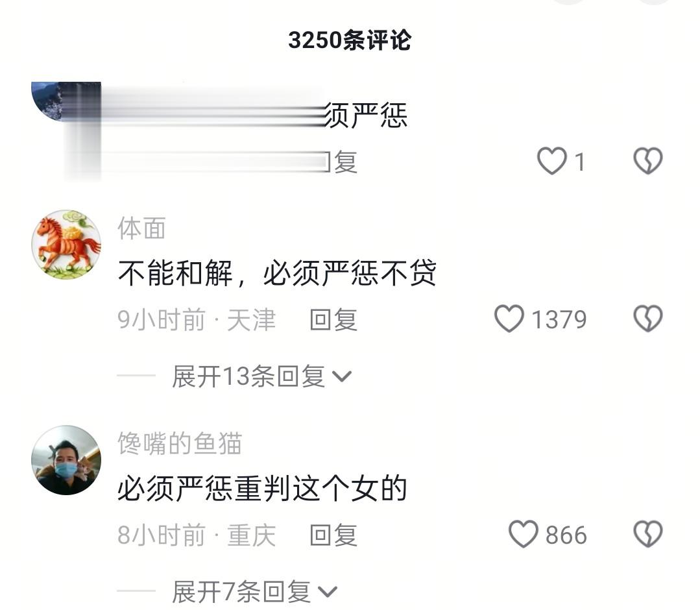This screenshot has height=610, width=700.
Task: Select comment text 不能和解，必须严惩不贷
Action: 277,273
